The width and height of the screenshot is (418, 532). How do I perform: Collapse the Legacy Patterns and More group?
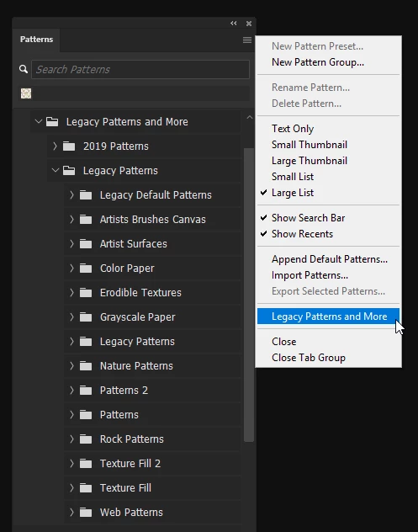39,121
